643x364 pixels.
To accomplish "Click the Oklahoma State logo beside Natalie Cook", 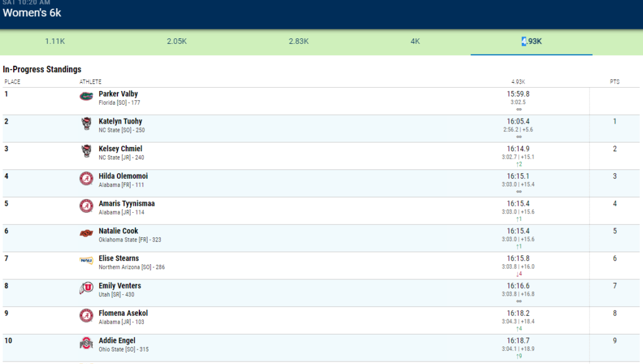I will coord(86,233).
